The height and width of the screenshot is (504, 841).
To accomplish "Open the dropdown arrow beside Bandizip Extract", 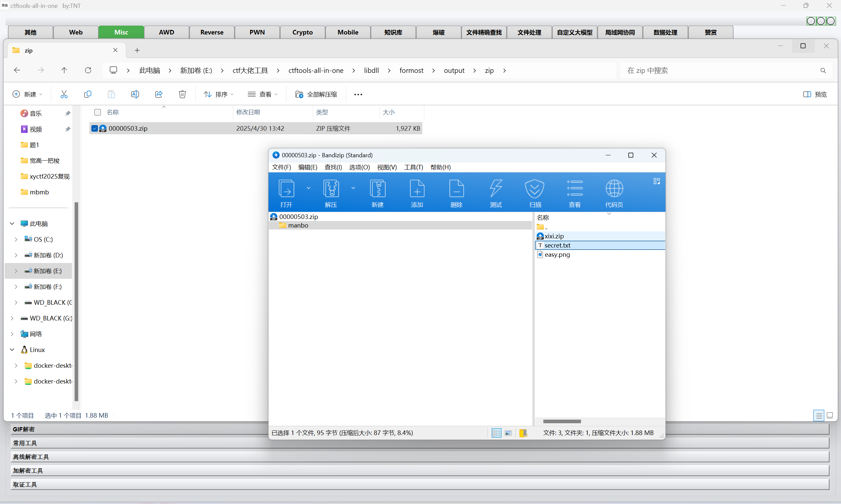I will [353, 188].
